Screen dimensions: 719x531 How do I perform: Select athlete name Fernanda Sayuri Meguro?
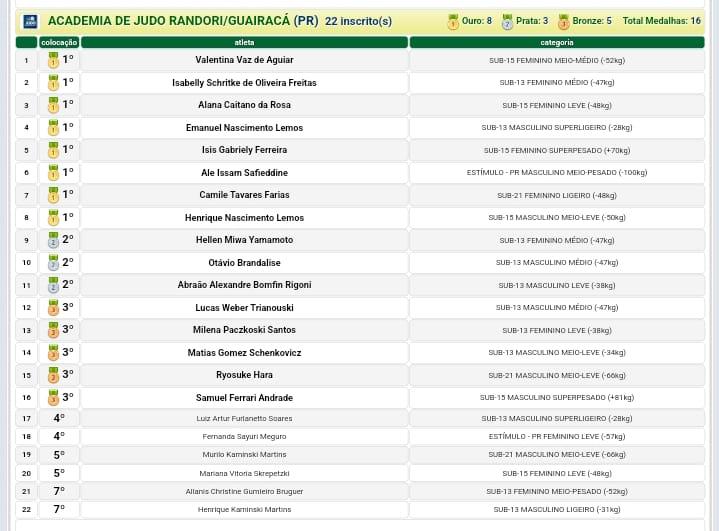(244, 437)
